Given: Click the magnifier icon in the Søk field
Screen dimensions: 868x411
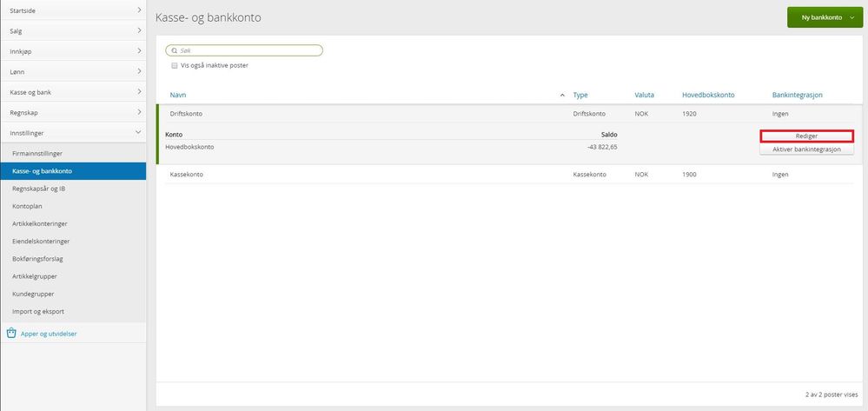Looking at the screenshot, I should click(174, 50).
